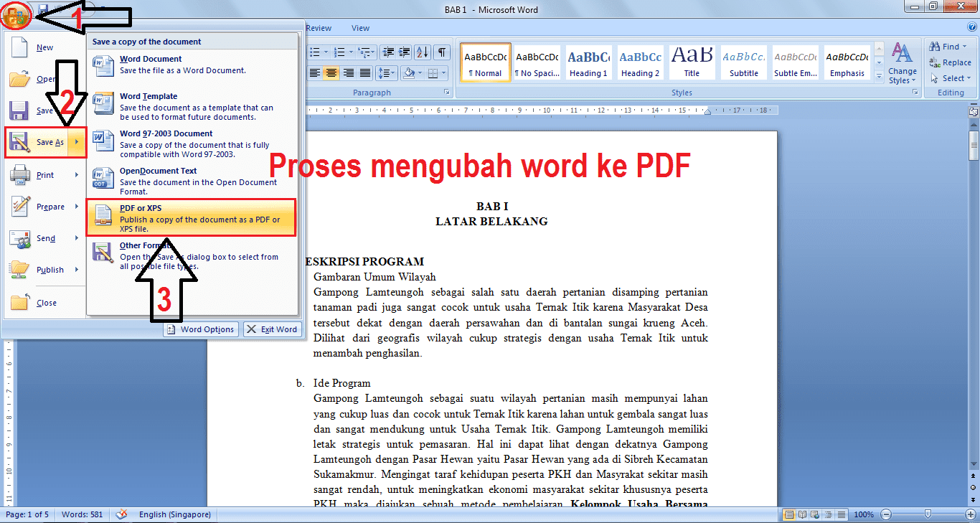
Task: Click the Page: 1 of 5 indicator
Action: click(28, 514)
